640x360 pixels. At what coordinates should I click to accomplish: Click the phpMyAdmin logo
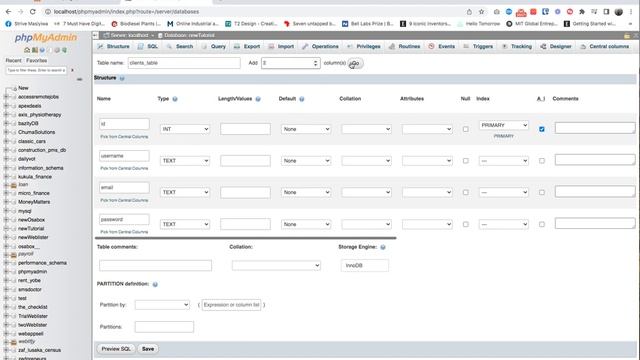46,38
